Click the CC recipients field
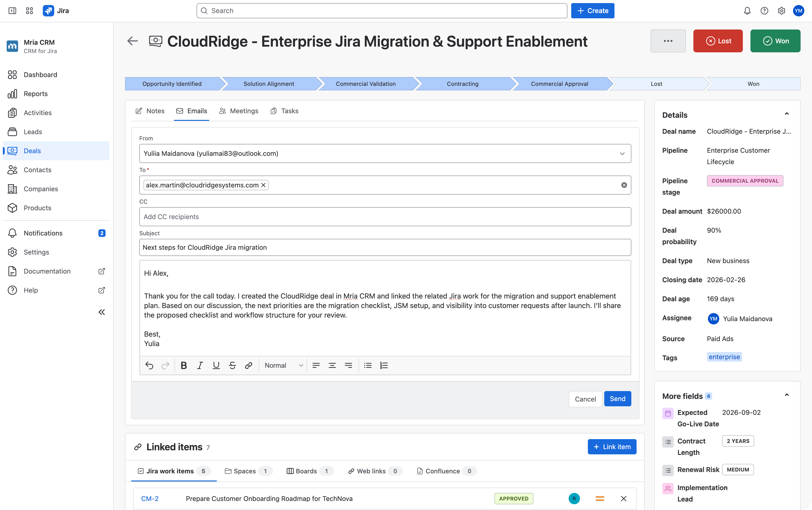 (385, 216)
